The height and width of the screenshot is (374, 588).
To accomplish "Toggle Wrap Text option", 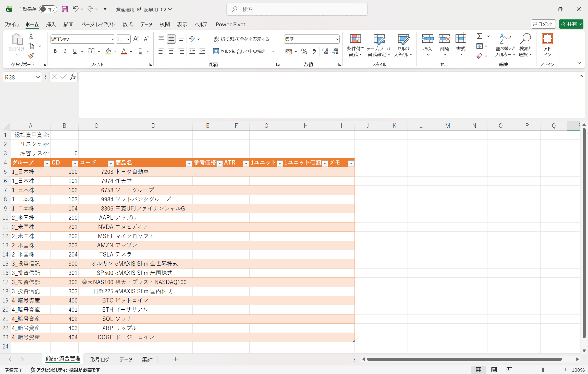I will pos(241,39).
